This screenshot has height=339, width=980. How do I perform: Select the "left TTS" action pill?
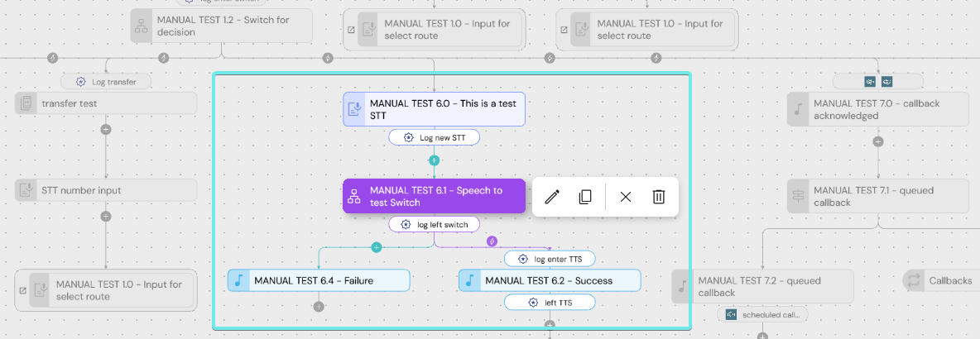pyautogui.click(x=550, y=303)
